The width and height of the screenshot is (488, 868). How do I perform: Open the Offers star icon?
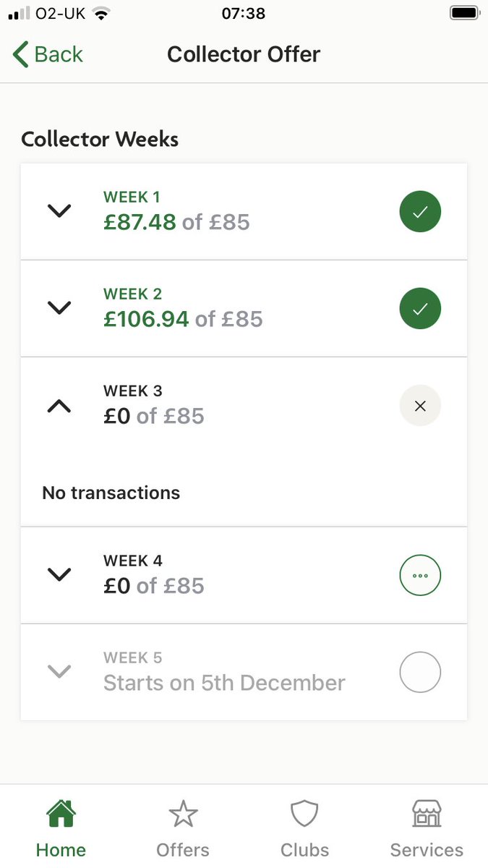[x=183, y=815]
